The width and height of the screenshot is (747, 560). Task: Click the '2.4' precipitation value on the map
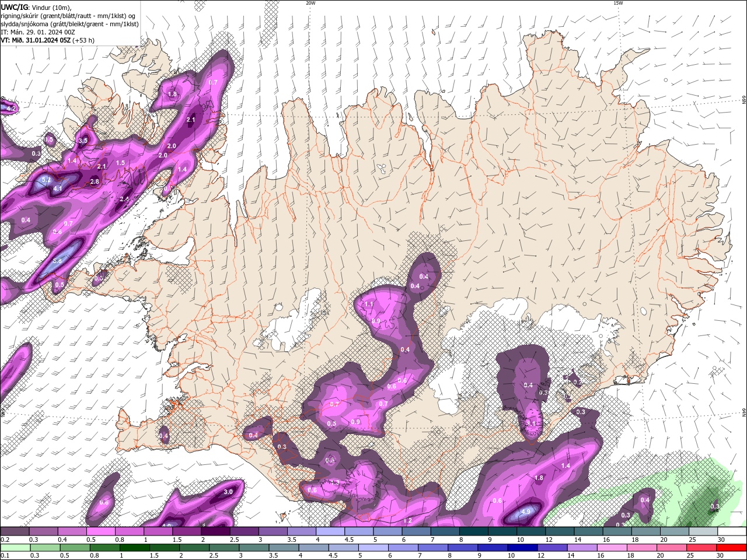click(x=124, y=199)
